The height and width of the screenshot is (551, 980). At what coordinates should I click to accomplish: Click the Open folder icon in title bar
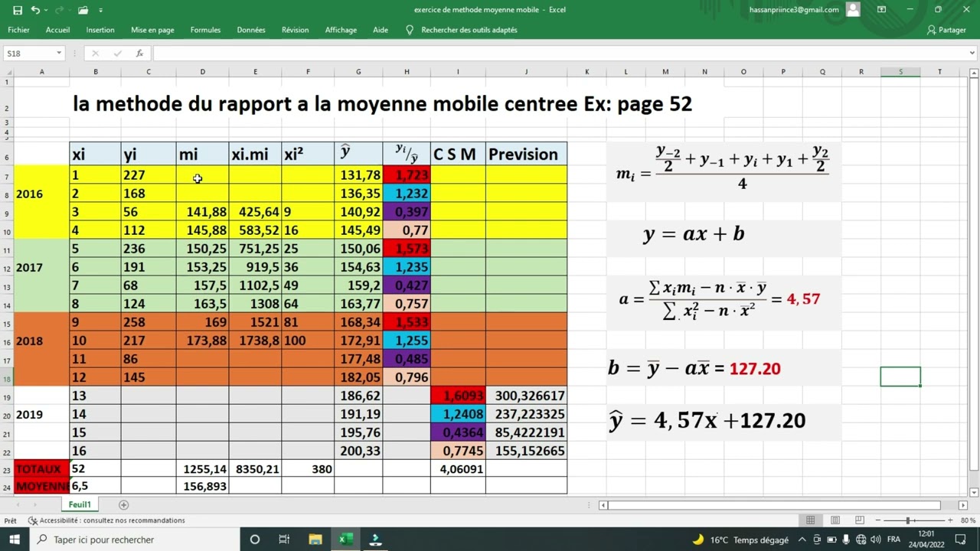click(x=83, y=10)
